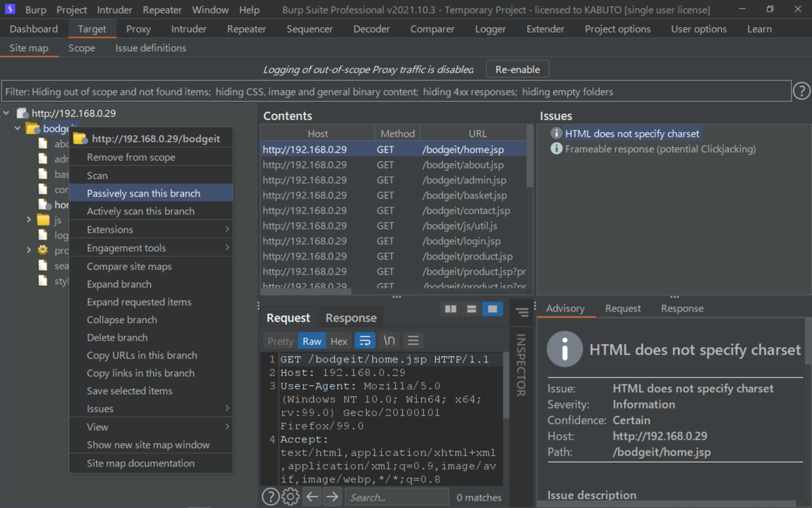This screenshot has width=812, height=508.
Task: Click the large advisory info icon
Action: pos(564,349)
